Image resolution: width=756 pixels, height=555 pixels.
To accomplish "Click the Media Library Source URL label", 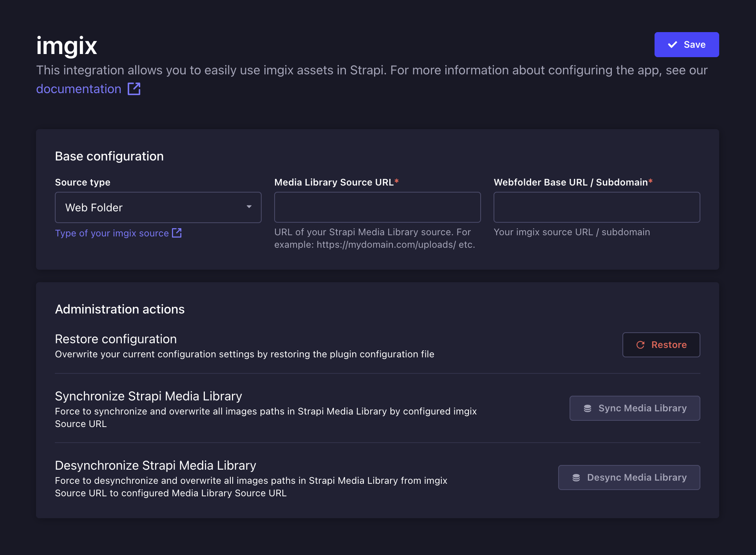I will (x=334, y=182).
